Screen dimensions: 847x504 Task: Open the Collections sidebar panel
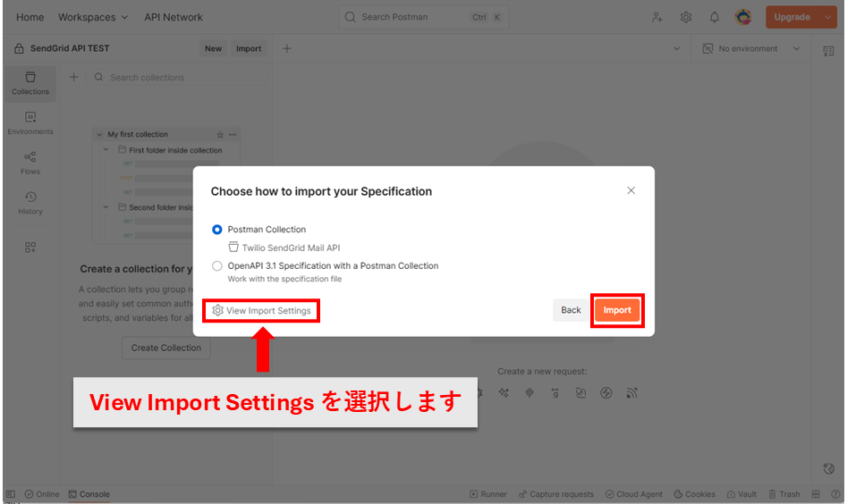click(x=30, y=83)
